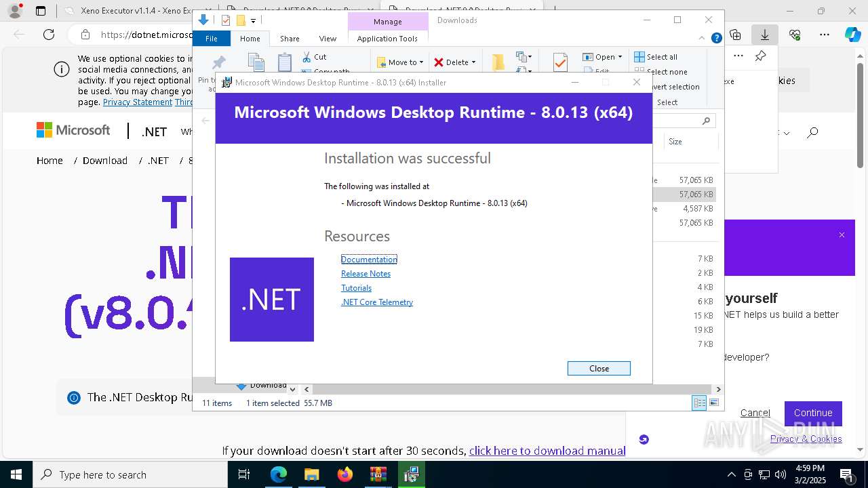Open the Copilot icon in Edge

852,35
